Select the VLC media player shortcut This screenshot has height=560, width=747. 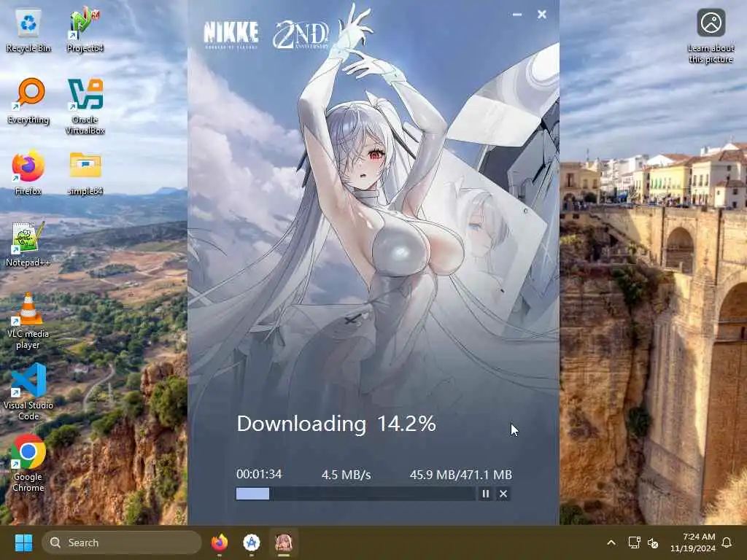(x=28, y=322)
